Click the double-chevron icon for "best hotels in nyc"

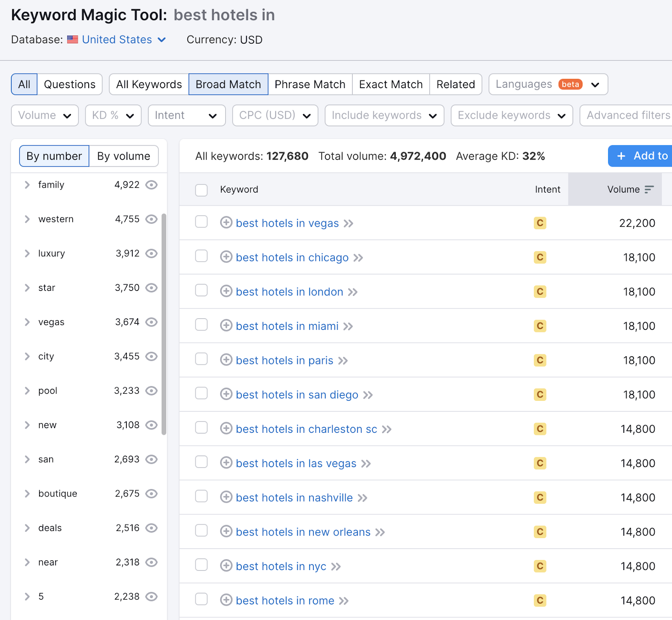336,566
